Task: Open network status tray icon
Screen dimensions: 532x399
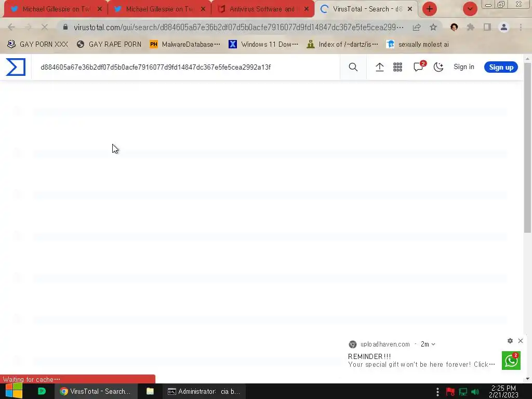Action: click(463, 392)
